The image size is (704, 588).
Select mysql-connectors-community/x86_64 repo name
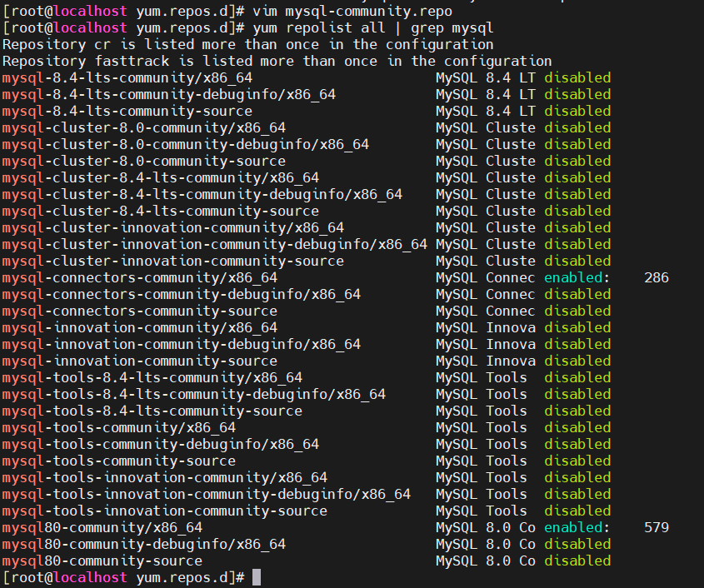click(x=140, y=277)
